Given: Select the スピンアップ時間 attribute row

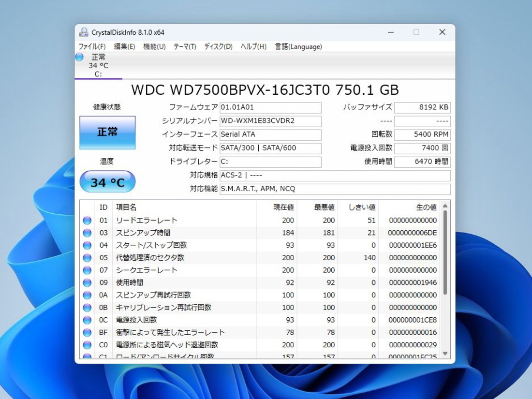Looking at the screenshot, I should [x=260, y=233].
